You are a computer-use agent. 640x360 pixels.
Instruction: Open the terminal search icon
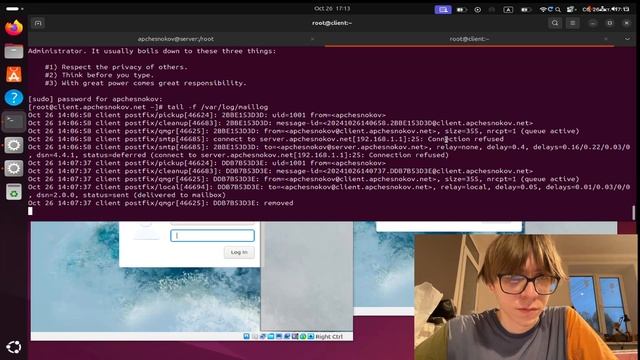(555, 23)
